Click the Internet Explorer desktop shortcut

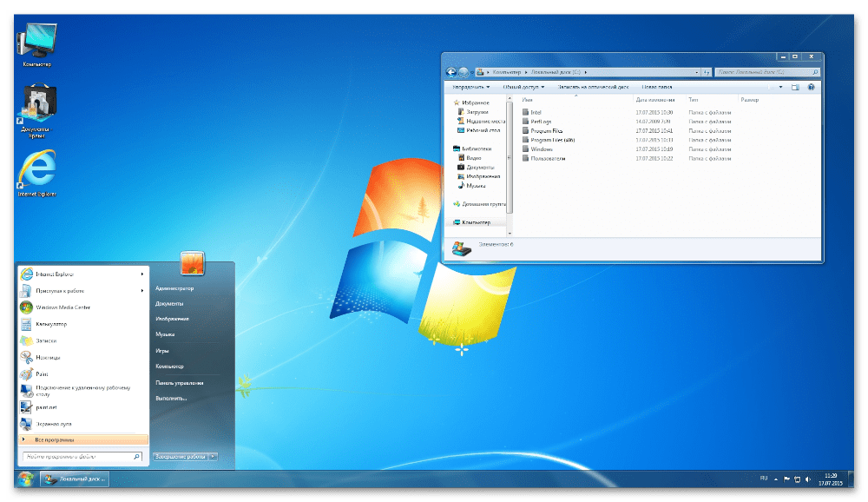37,171
